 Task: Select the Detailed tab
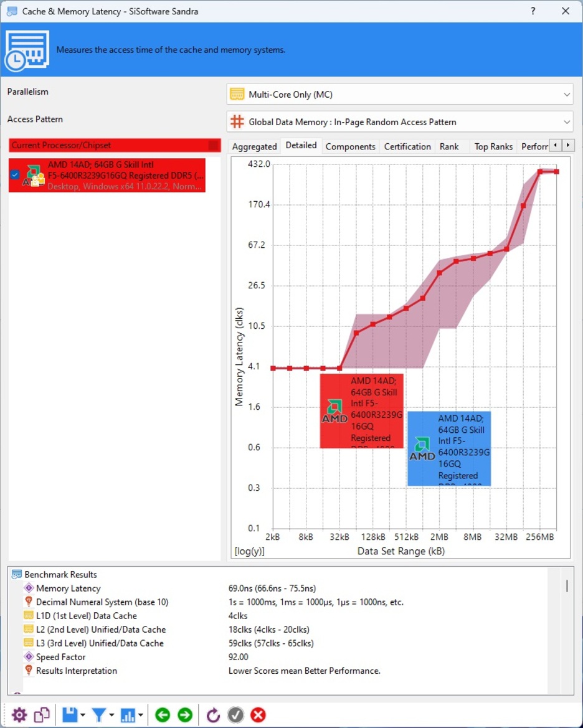click(301, 145)
